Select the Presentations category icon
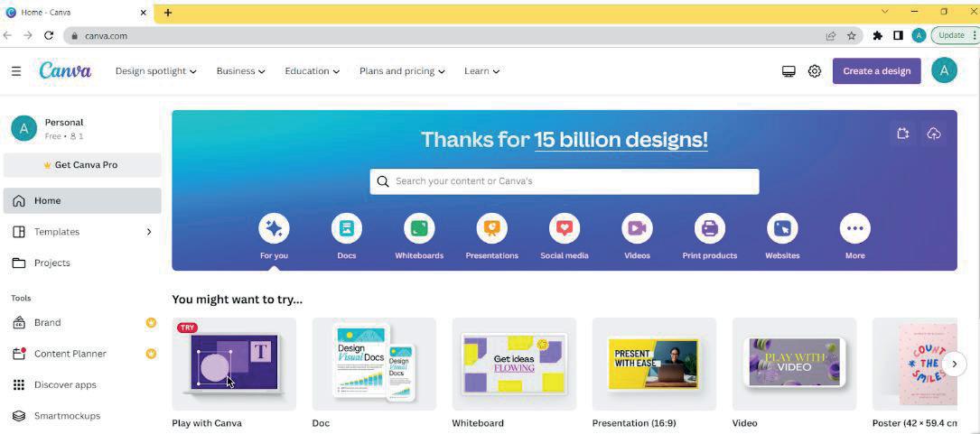The height and width of the screenshot is (434, 980). click(x=492, y=228)
